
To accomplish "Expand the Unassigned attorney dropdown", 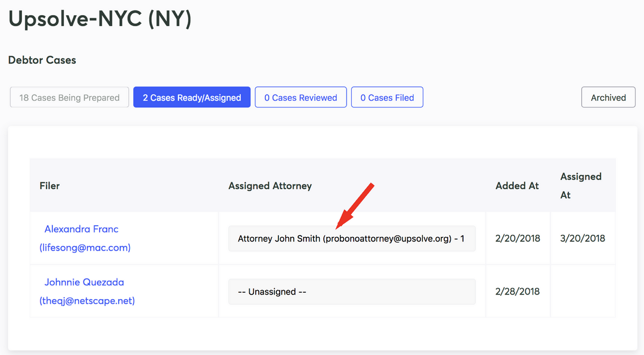I will [x=352, y=291].
